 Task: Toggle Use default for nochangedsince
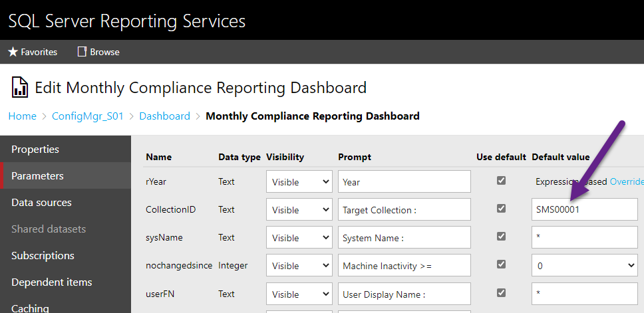coord(501,264)
